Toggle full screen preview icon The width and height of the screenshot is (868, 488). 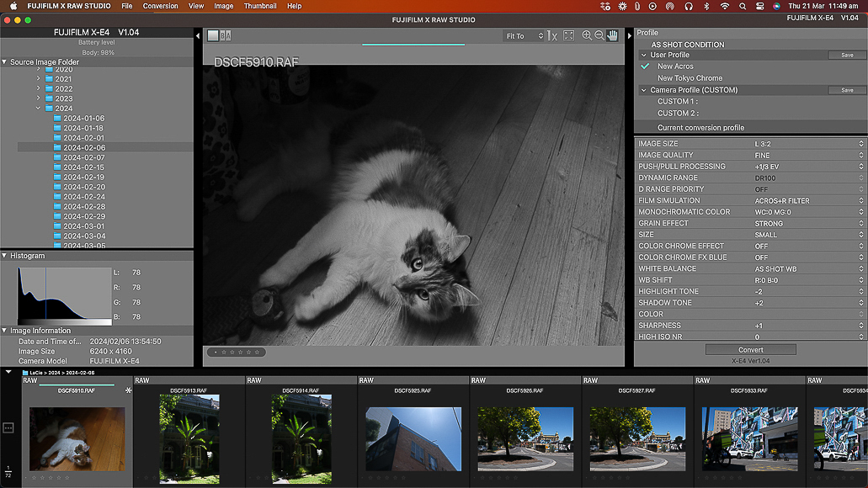pyautogui.click(x=568, y=36)
